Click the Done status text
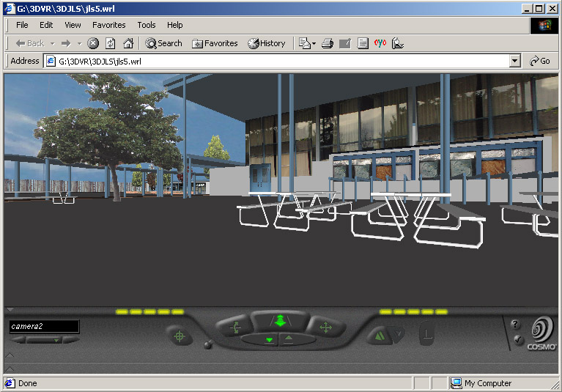 28,383
